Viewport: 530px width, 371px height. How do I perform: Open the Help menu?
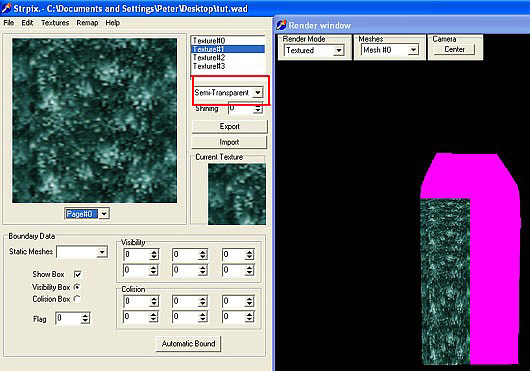tap(113, 23)
